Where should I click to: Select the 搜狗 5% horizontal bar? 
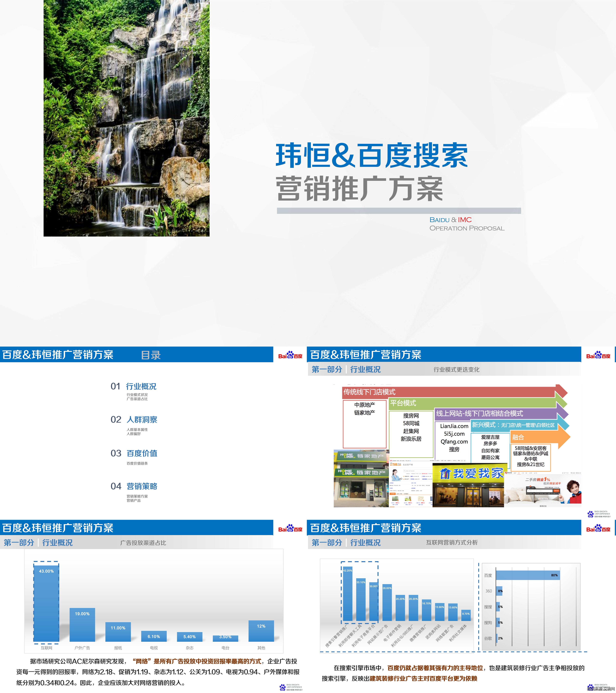pyautogui.click(x=498, y=622)
